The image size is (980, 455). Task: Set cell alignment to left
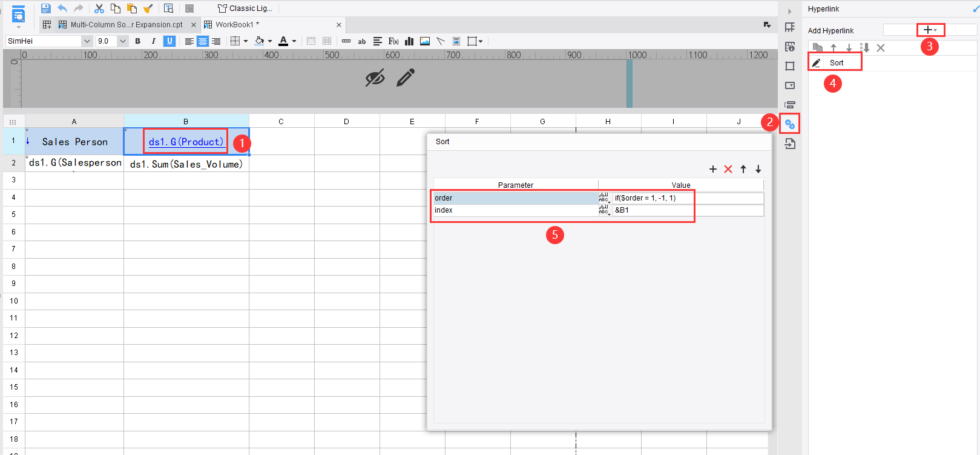coord(189,41)
